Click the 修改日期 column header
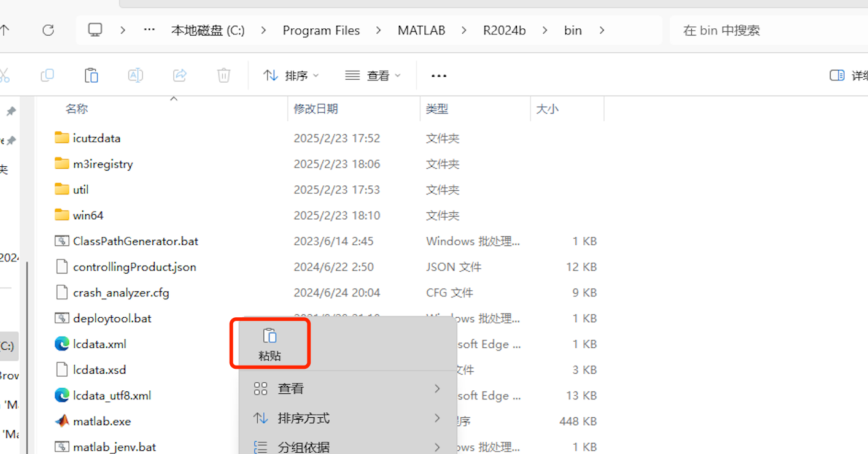868x454 pixels. pyautogui.click(x=316, y=109)
